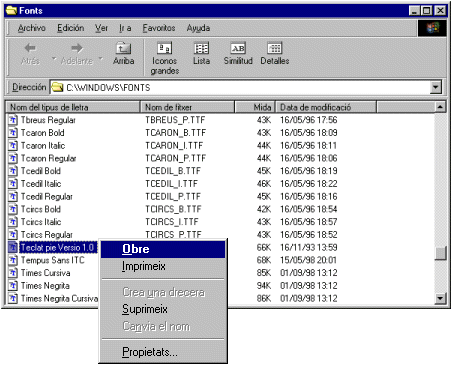Expand the Adelante history dropdown arrow
Viewport: 451px width, 366px height.
(101, 59)
